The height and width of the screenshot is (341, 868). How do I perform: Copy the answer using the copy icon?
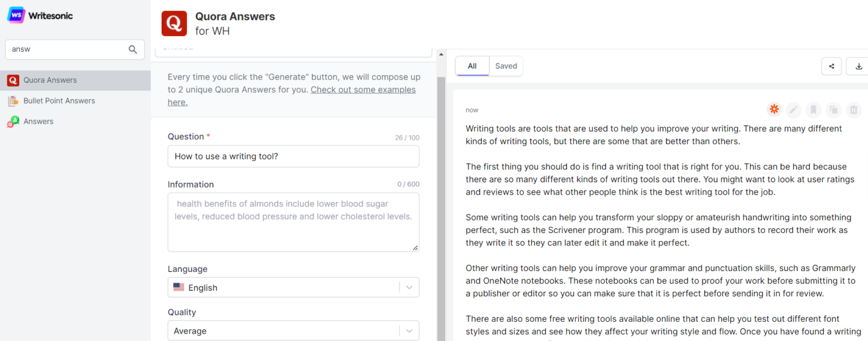click(834, 110)
